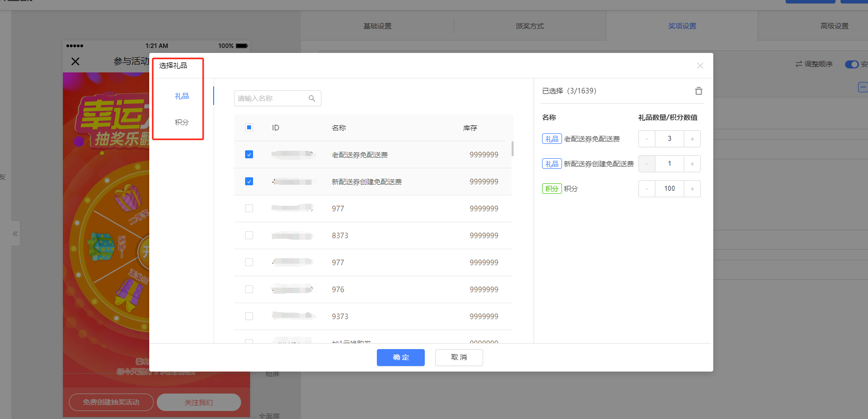The width and height of the screenshot is (868, 419).
Task: Switch to the 礼品 side tab
Action: click(x=182, y=96)
